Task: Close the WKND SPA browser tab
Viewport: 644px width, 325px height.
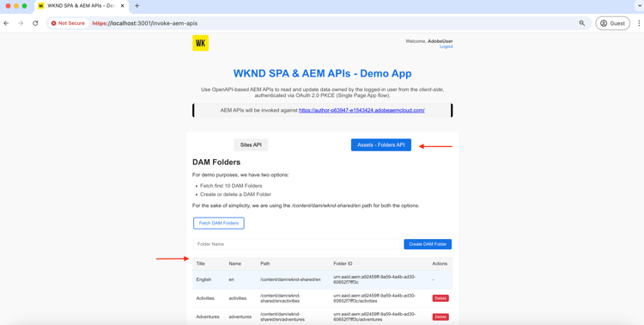Action: click(x=123, y=6)
